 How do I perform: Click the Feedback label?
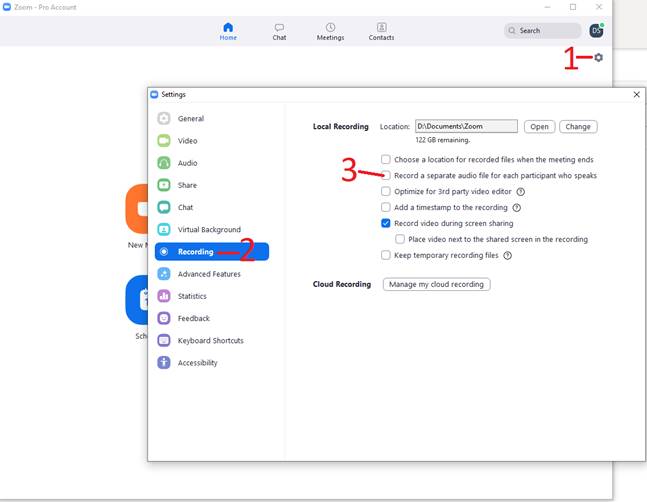coord(194,318)
